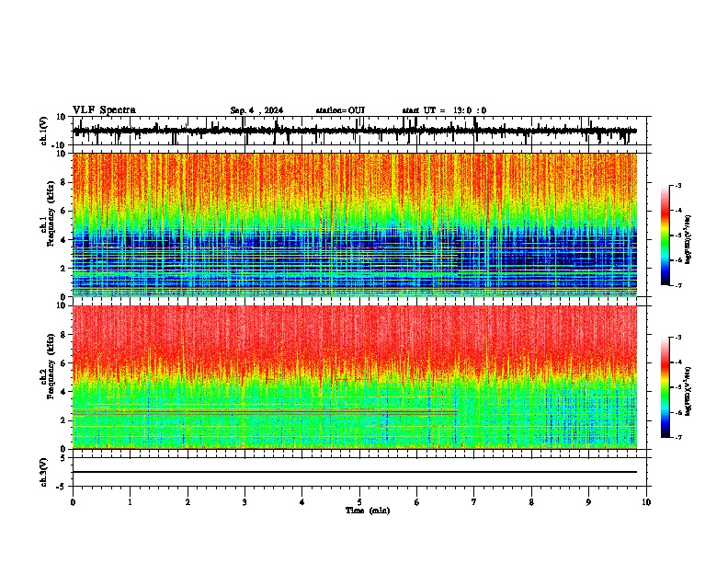This screenshot has height=563, width=728.
Task: Click time axis tick label "5"
Action: click(359, 502)
